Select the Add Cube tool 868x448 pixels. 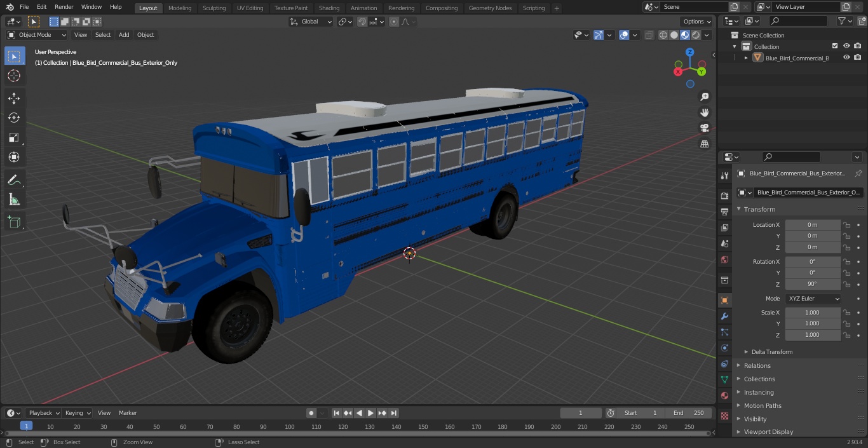click(14, 222)
